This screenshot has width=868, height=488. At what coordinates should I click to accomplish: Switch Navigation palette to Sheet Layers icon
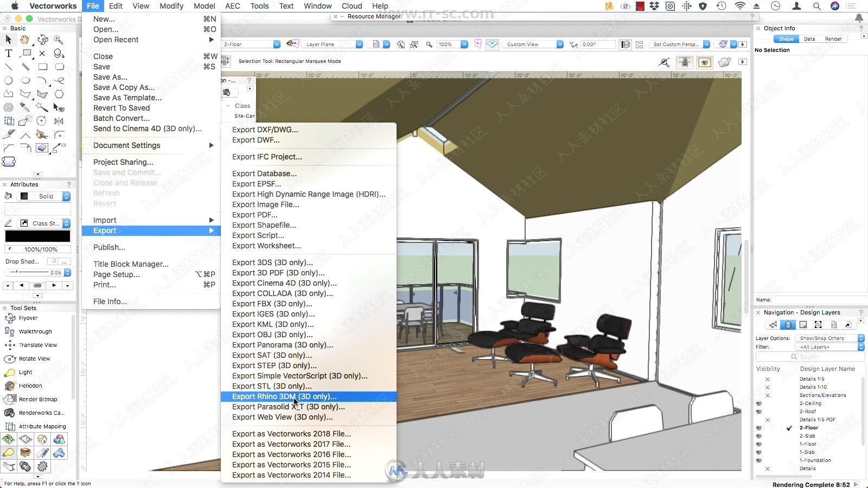pyautogui.click(x=803, y=325)
